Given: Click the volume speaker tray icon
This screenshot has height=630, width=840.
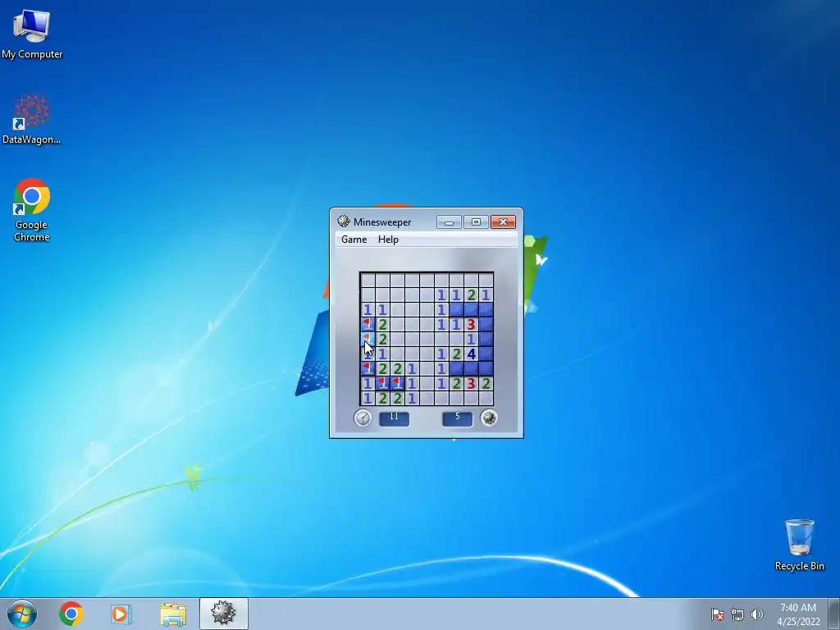Looking at the screenshot, I should [756, 614].
